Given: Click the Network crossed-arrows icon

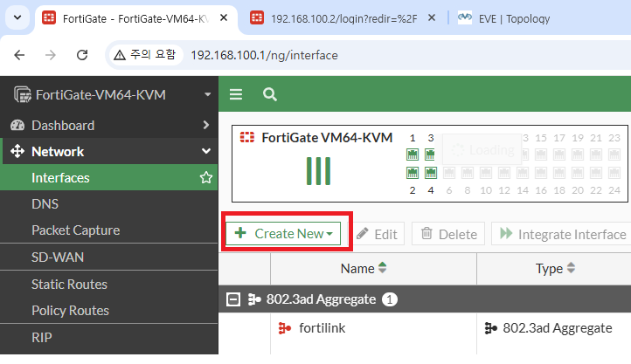Looking at the screenshot, I should (17, 152).
